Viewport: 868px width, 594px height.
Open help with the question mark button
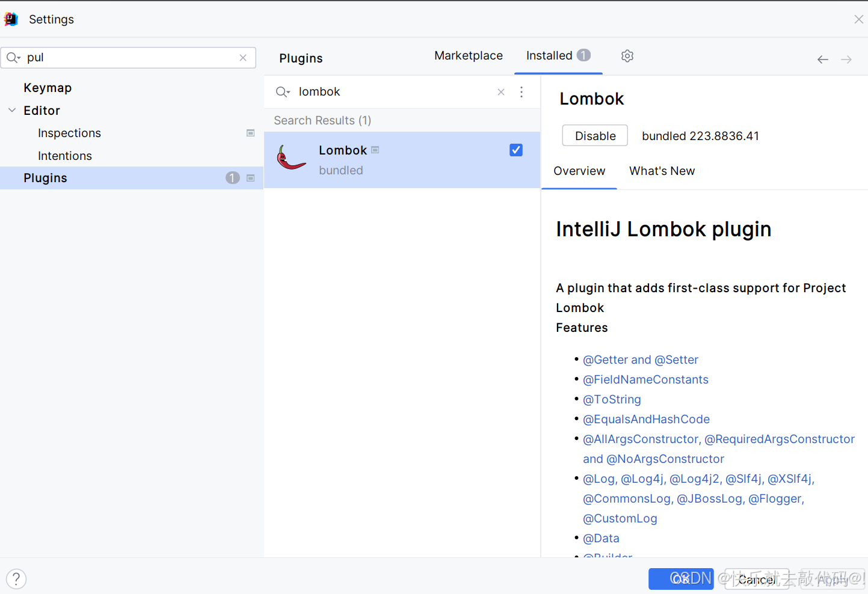point(16,579)
